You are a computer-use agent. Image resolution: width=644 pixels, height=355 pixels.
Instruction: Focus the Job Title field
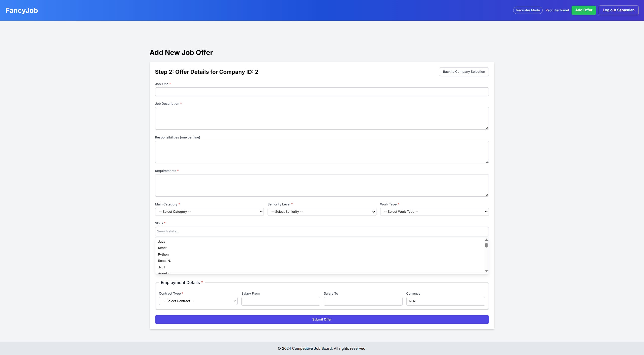coord(322,92)
